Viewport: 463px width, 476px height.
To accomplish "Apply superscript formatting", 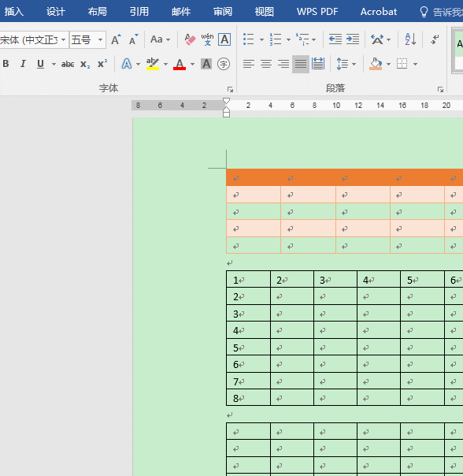I will 102,64.
